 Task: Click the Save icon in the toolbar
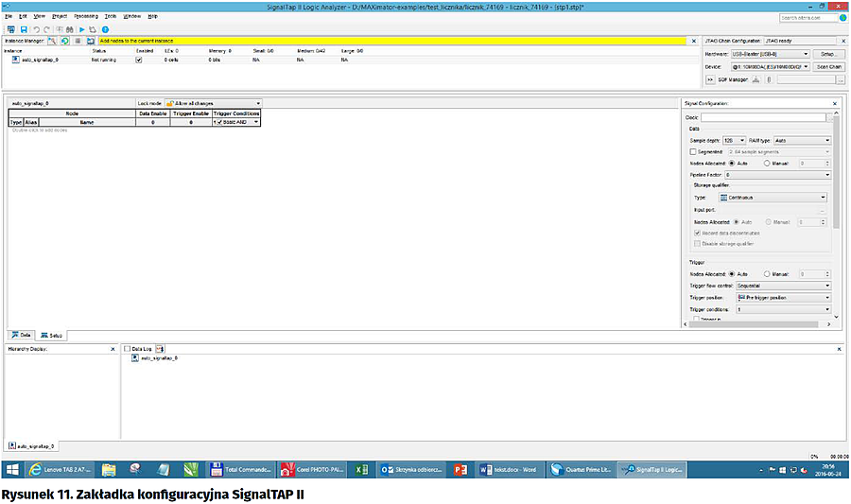pyautogui.click(x=22, y=29)
